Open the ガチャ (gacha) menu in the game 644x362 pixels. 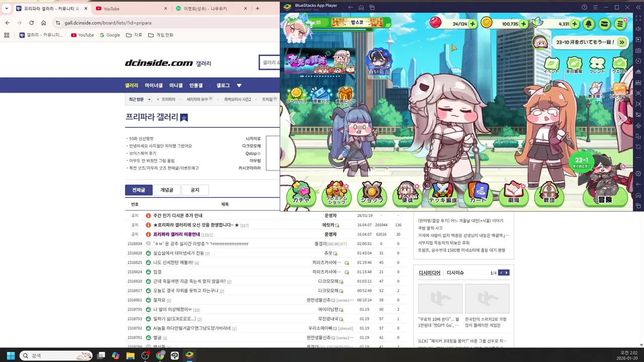coord(301,194)
